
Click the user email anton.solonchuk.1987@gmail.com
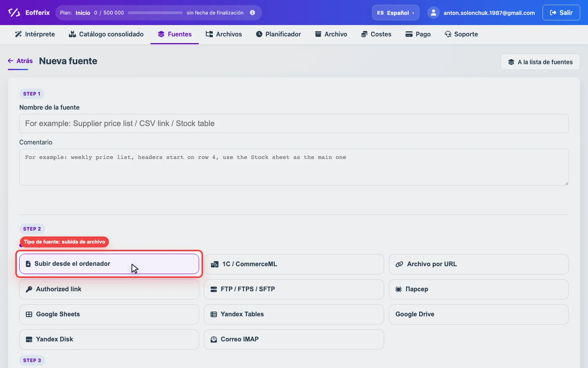489,13
